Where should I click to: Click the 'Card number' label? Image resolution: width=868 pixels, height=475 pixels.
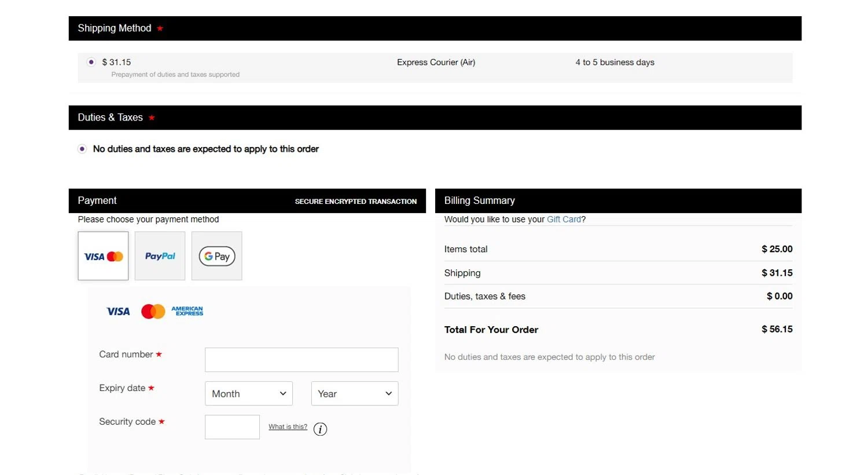coord(126,355)
